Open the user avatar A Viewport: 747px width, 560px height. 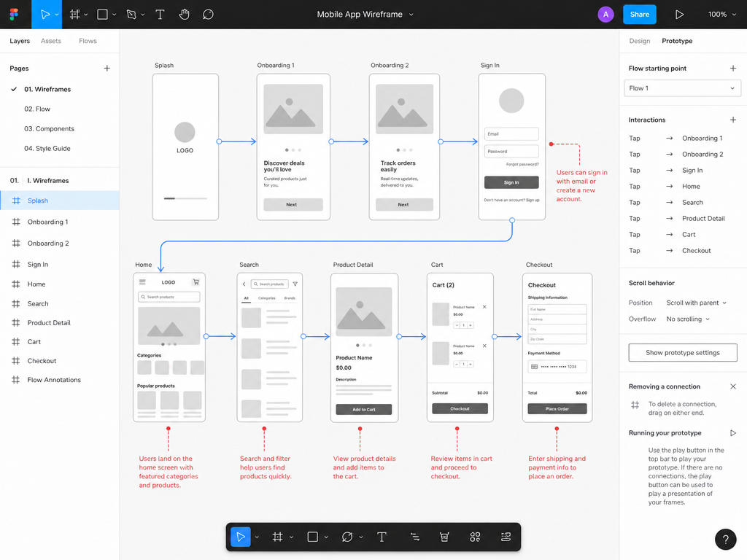[605, 15]
